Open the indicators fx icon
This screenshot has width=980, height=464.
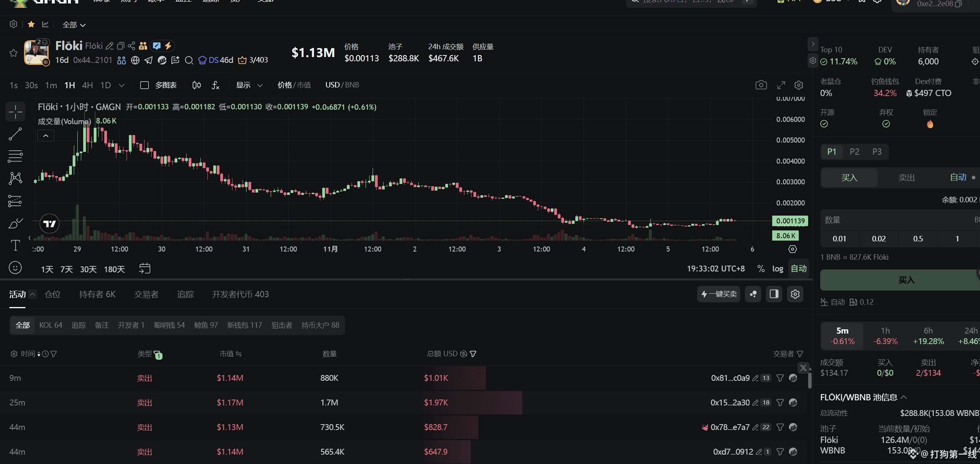[215, 85]
